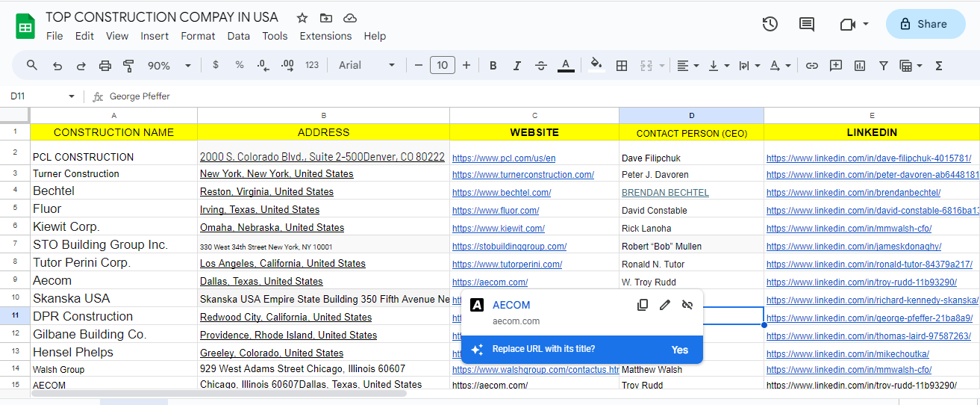Check the cloud document status icon
Viewport: 980px width, 405px height.
click(x=349, y=18)
